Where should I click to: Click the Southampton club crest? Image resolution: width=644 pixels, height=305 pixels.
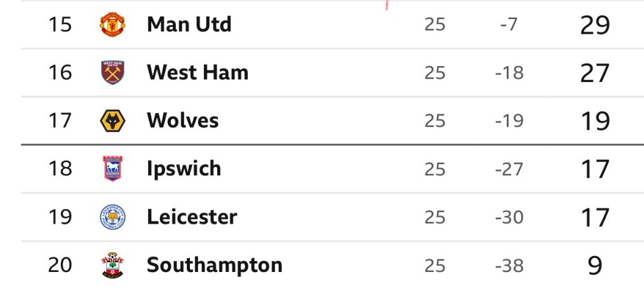coord(112,265)
